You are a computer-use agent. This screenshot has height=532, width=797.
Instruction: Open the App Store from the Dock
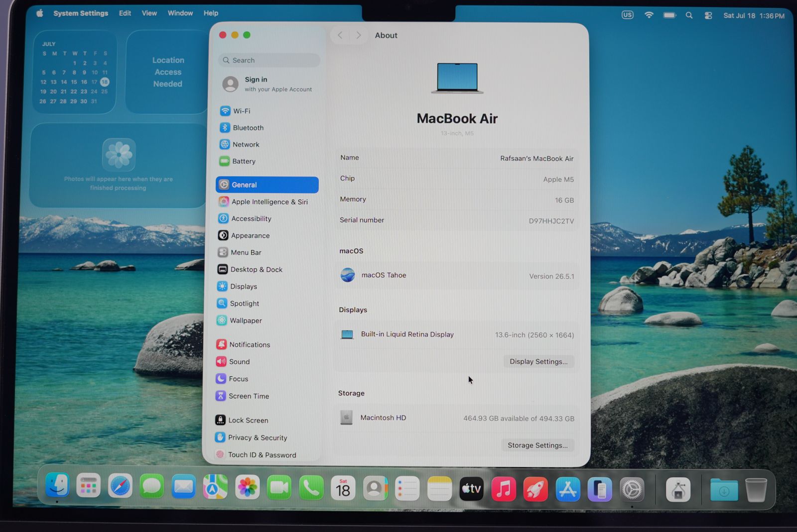point(568,490)
